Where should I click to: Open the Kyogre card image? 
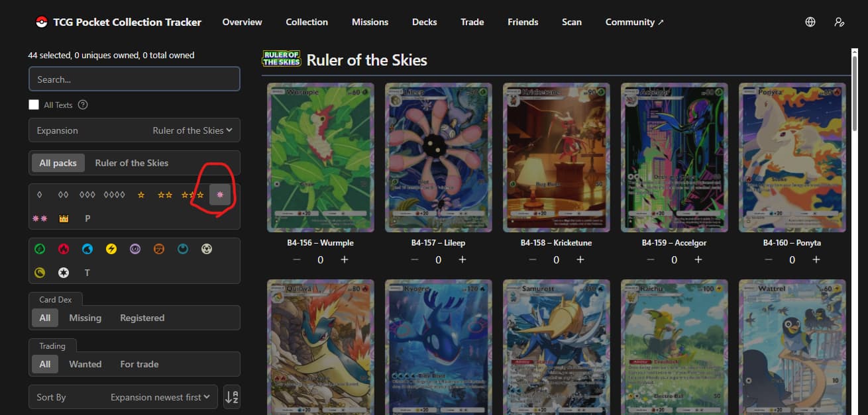(x=439, y=347)
